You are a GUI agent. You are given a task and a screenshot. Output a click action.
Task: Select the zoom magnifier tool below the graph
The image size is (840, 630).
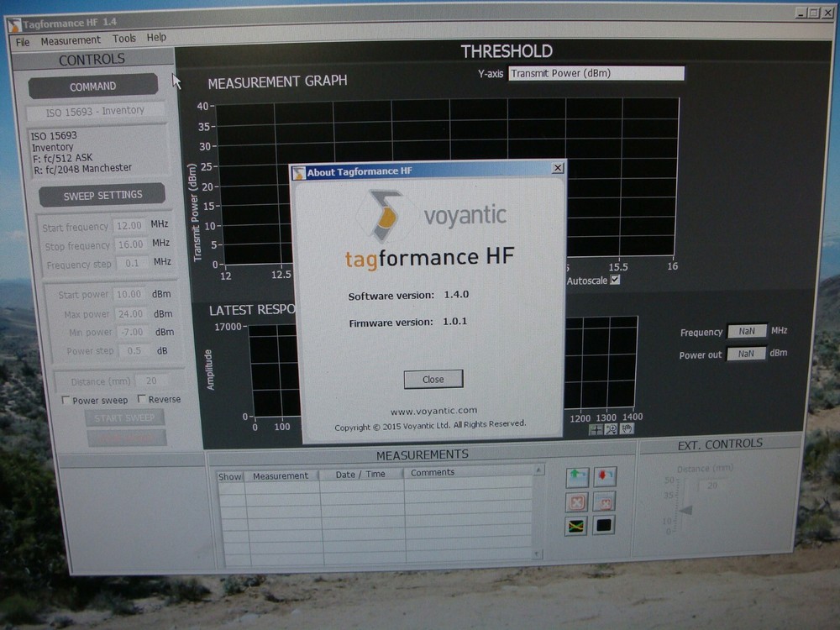point(611,429)
